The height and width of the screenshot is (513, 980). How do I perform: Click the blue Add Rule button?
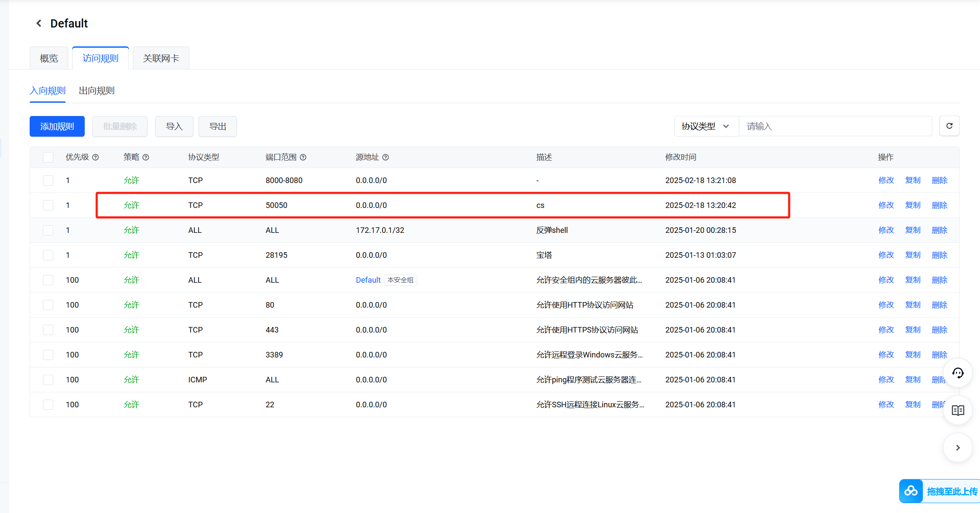[x=57, y=126]
